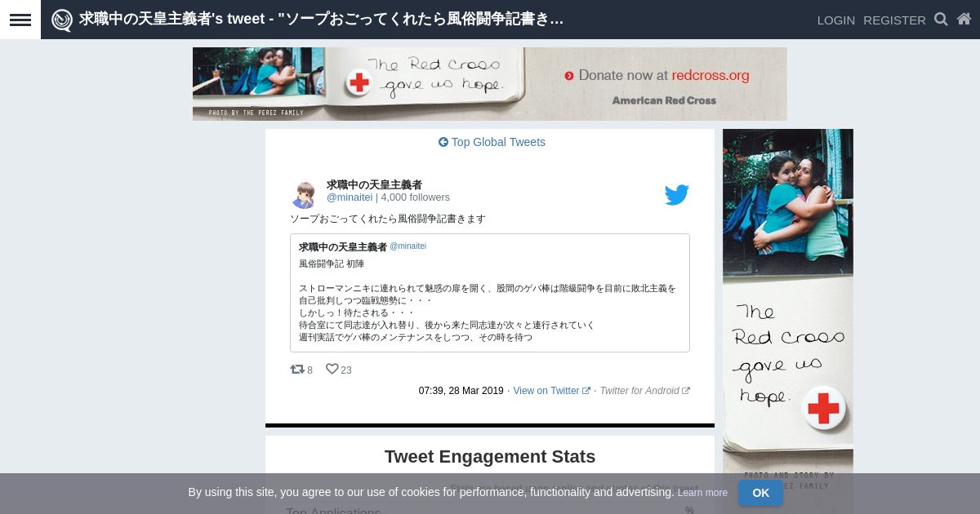Viewport: 980px width, 514px height.
Task: Click author name 求職中の天皇主義者
Action: (374, 185)
